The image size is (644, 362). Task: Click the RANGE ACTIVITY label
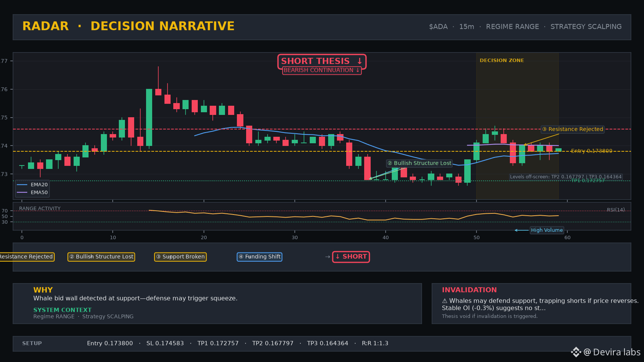(40, 209)
